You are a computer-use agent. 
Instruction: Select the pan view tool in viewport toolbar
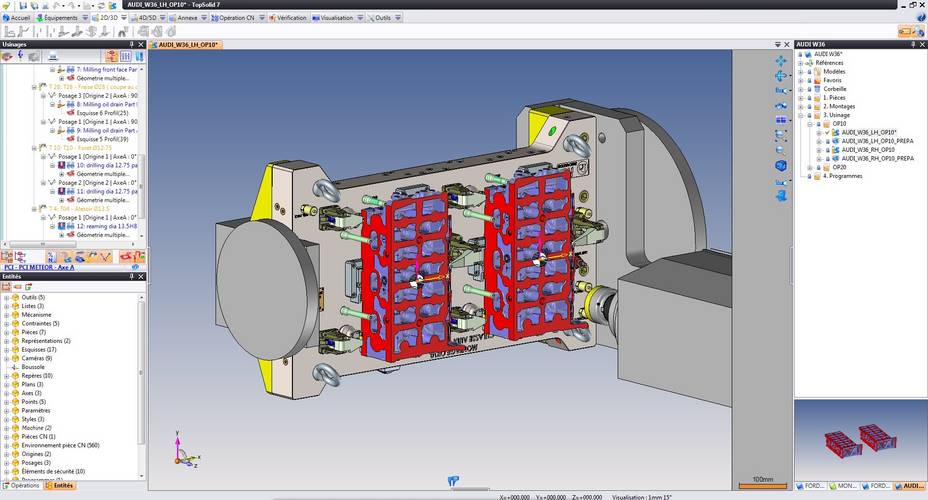(781, 61)
